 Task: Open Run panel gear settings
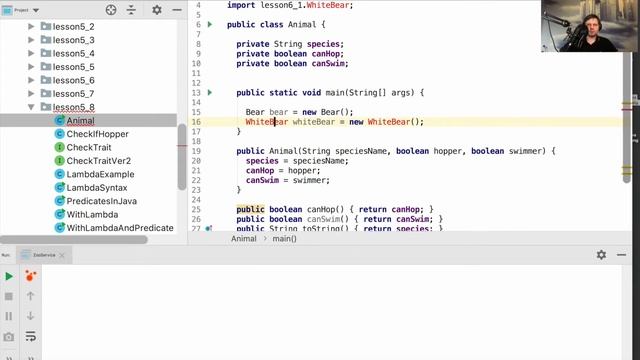601,255
